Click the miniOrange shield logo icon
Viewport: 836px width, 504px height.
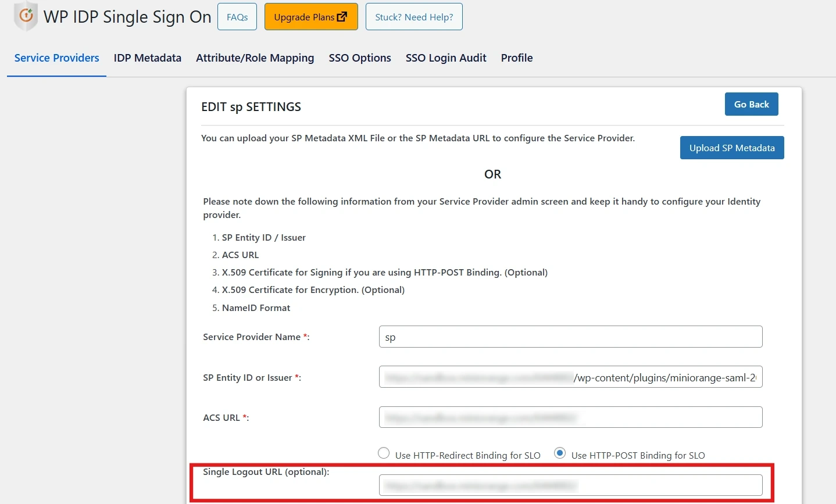pos(26,16)
